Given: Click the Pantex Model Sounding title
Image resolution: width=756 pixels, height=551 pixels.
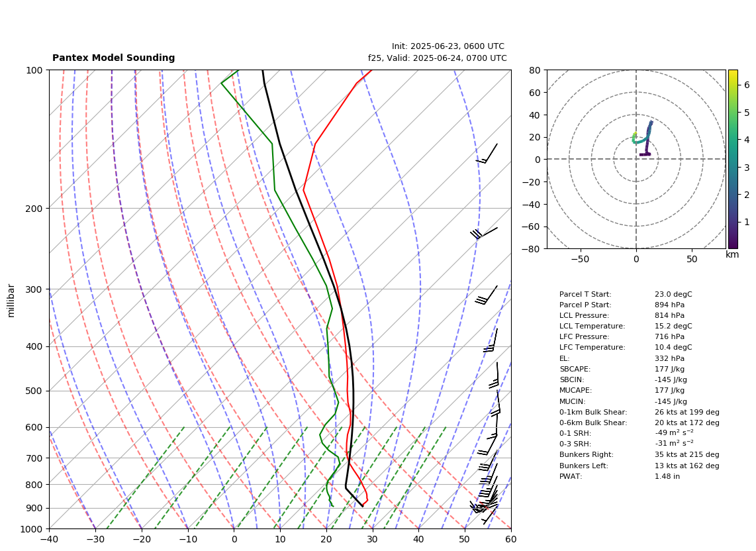Looking at the screenshot, I should tap(113, 58).
